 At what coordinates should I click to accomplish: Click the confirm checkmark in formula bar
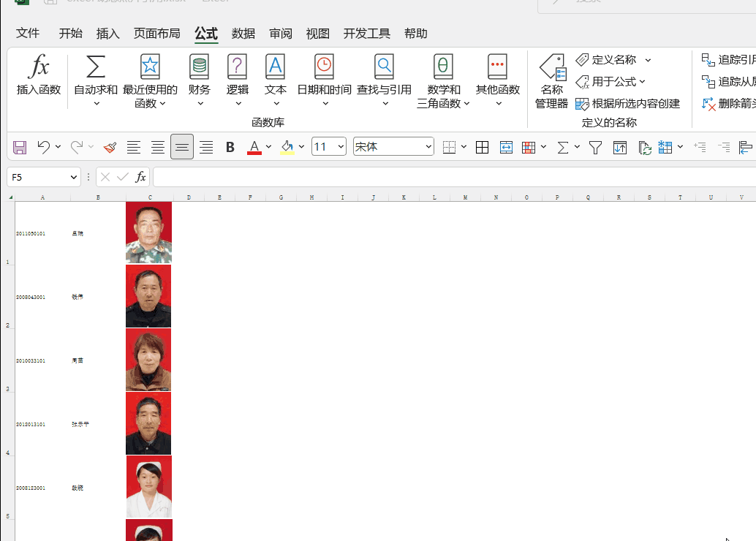tap(123, 177)
